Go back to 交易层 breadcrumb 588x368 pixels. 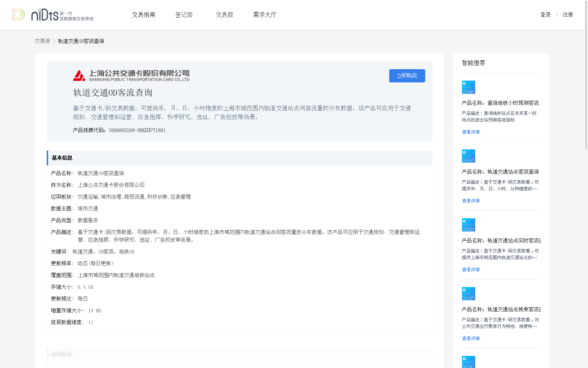(x=42, y=41)
